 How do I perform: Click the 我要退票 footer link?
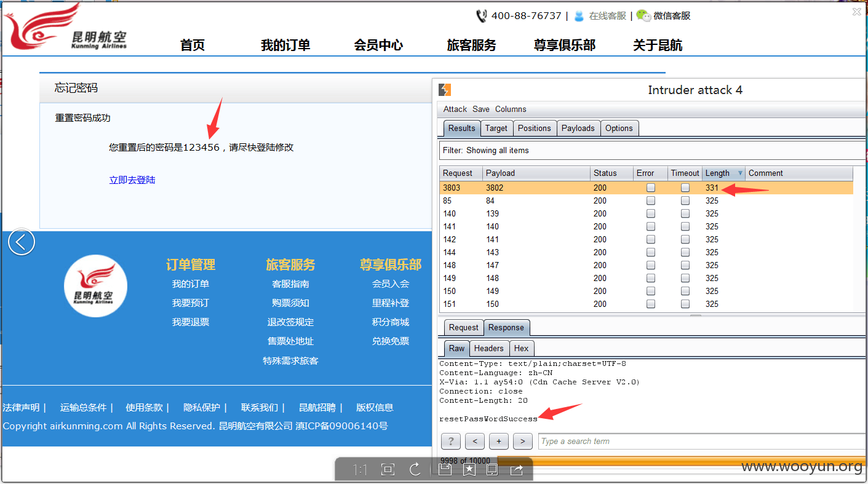pyautogui.click(x=191, y=322)
